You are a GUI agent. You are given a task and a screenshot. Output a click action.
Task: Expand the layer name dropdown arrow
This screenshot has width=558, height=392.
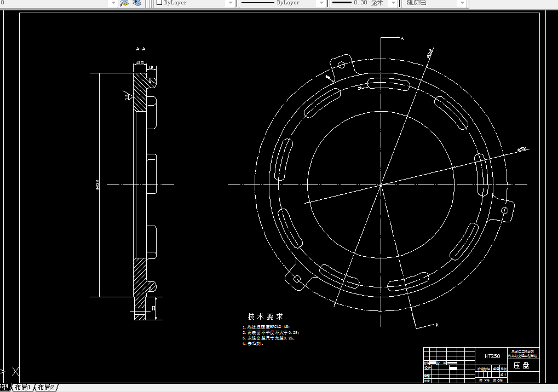(113, 3)
